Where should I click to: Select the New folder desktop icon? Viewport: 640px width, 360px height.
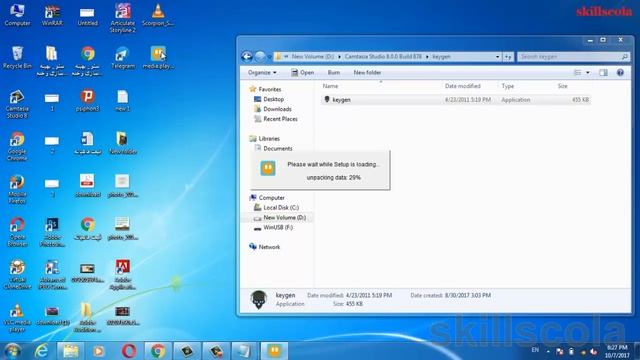pos(122,143)
